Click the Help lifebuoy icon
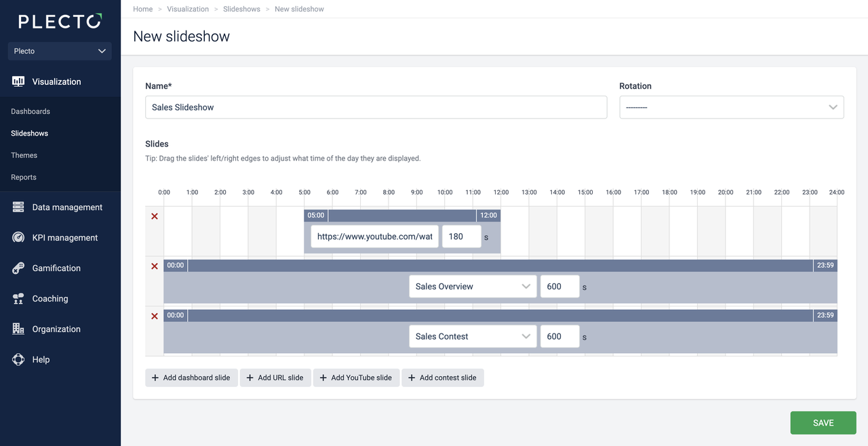Viewport: 868px width, 446px height. (18, 360)
